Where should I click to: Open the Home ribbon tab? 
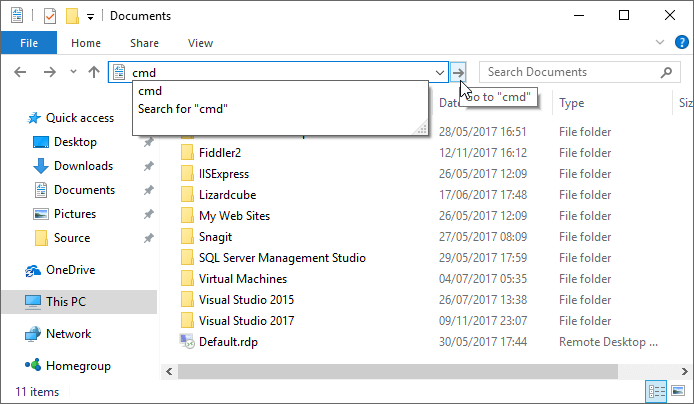86,43
